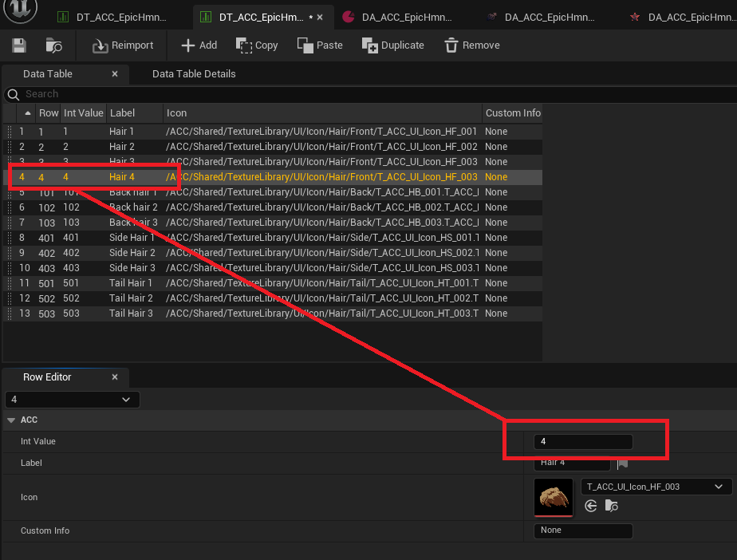This screenshot has width=737, height=560.
Task: Click the search magnifying glass icon
Action: click(x=15, y=93)
